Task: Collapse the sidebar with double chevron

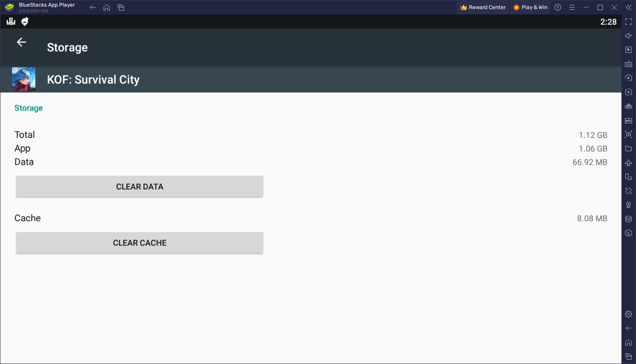Action: (x=629, y=7)
